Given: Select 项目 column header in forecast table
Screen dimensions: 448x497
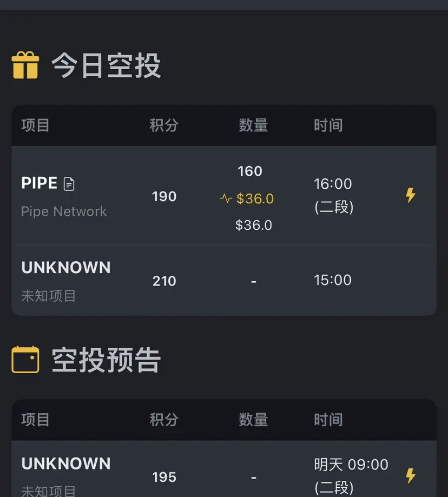Looking at the screenshot, I should (35, 420).
